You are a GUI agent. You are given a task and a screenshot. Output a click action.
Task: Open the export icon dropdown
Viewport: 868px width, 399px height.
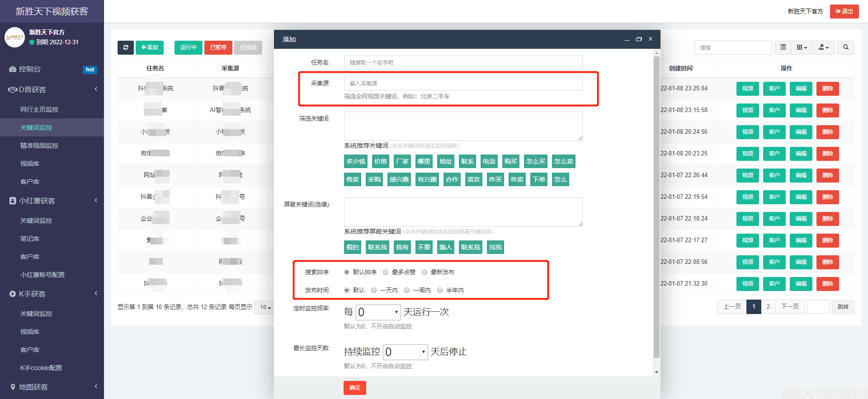(x=824, y=47)
